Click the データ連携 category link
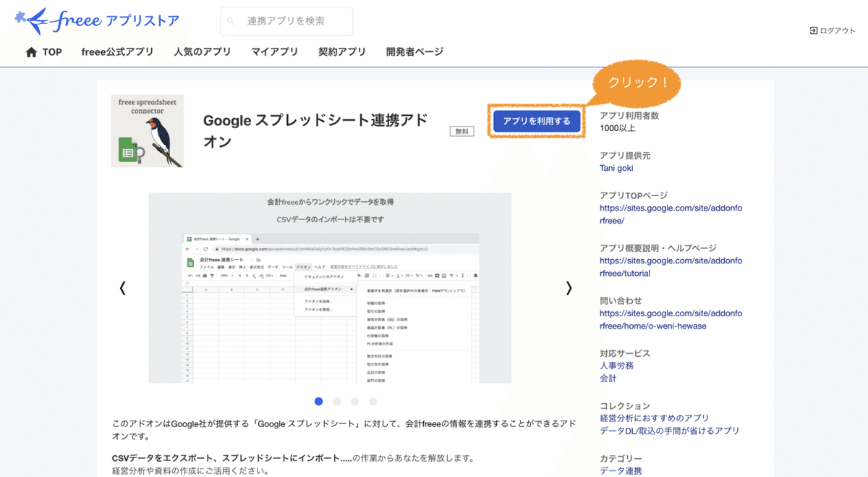This screenshot has width=868, height=477. (621, 471)
